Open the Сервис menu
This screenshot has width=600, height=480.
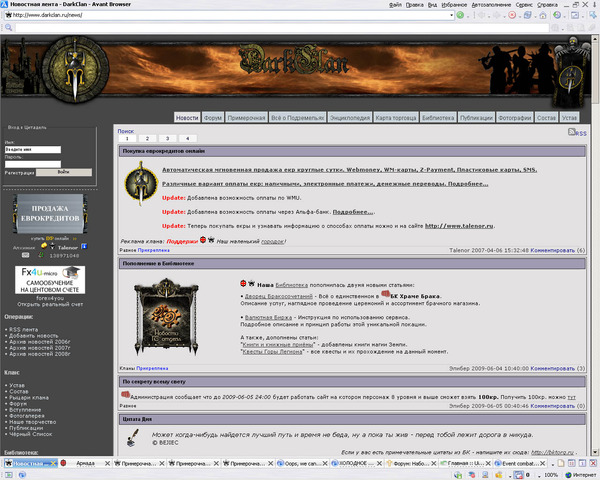pyautogui.click(x=524, y=5)
